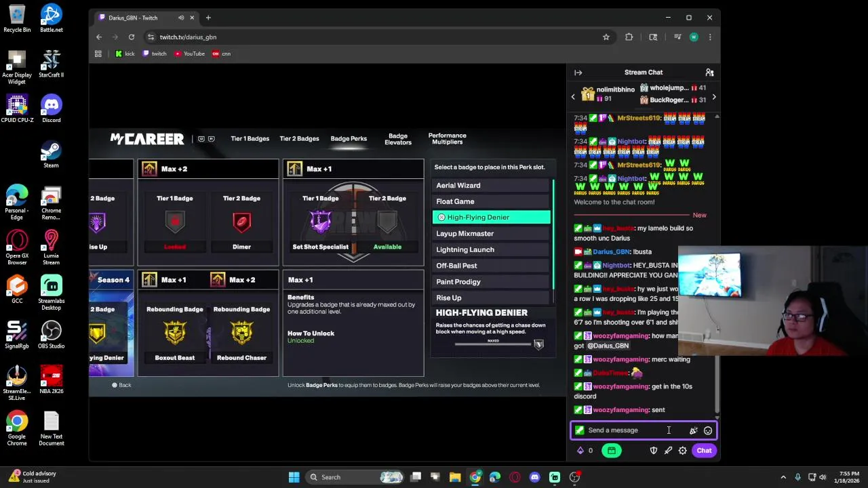
Task: Click the Rebound Chaser badge icon
Action: pos(241,333)
